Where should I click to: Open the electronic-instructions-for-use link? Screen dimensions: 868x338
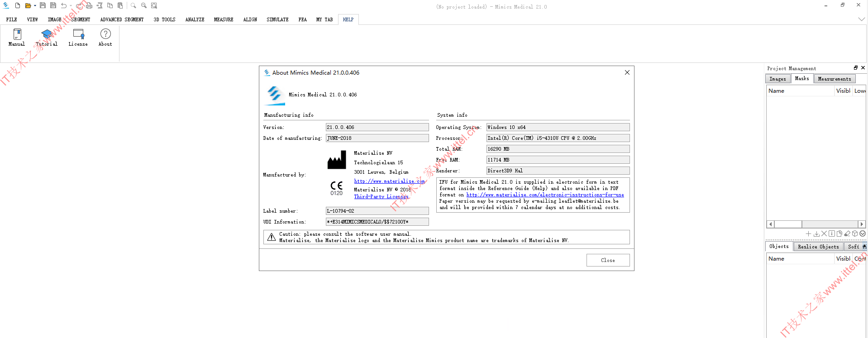(545, 195)
